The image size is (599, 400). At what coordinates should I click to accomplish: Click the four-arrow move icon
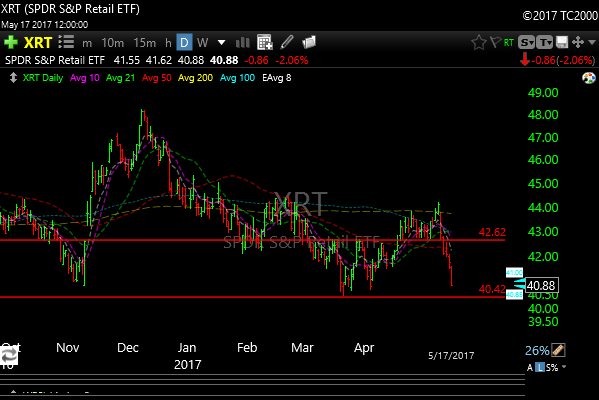(x=578, y=42)
